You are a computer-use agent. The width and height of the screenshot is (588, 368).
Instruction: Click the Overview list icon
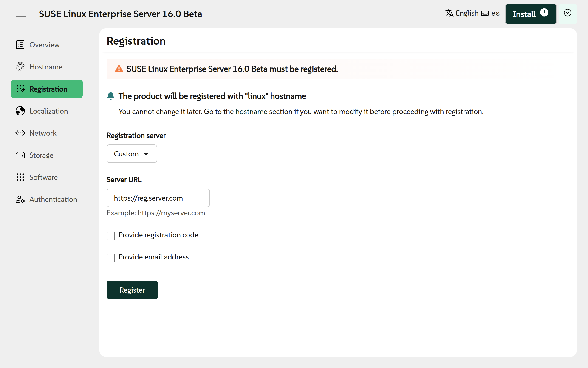click(x=20, y=45)
